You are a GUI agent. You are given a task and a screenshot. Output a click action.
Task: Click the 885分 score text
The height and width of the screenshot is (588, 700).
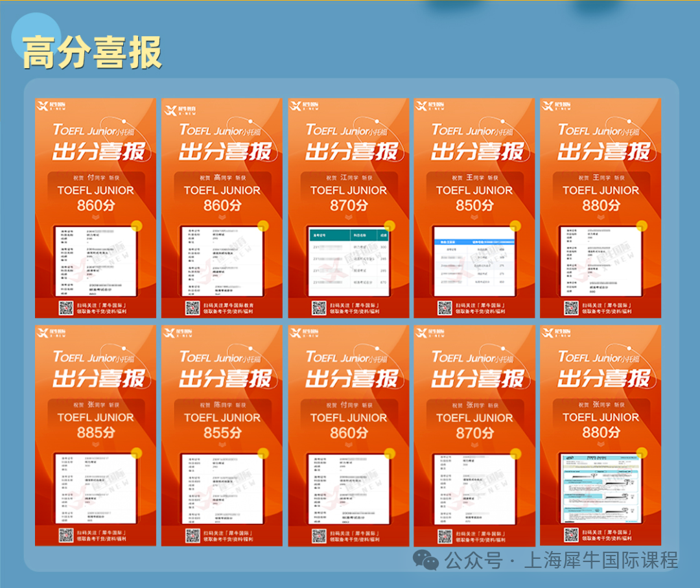click(x=95, y=432)
